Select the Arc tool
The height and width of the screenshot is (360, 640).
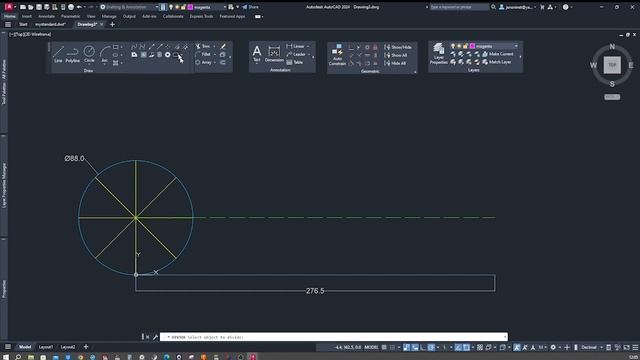104,54
